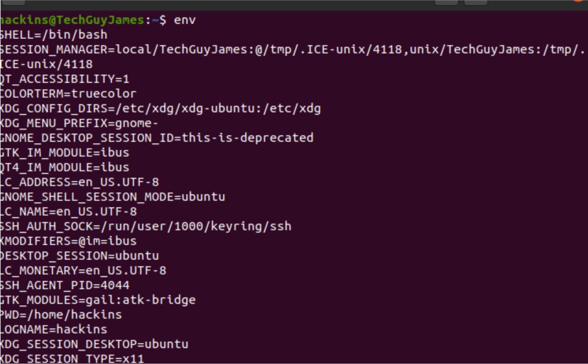Click the XDG_MENU_PREFIX=gnome- line
This screenshot has height=364, width=588.
[79, 123]
